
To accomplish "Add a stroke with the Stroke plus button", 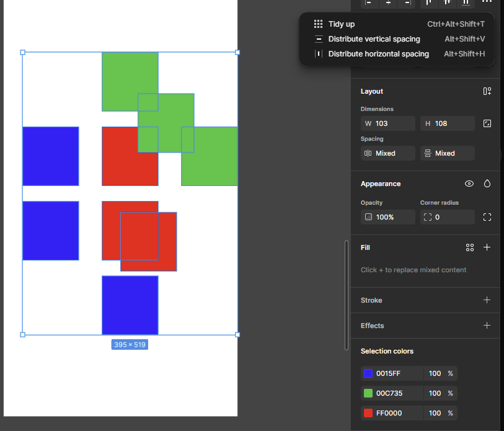I will [x=487, y=300].
